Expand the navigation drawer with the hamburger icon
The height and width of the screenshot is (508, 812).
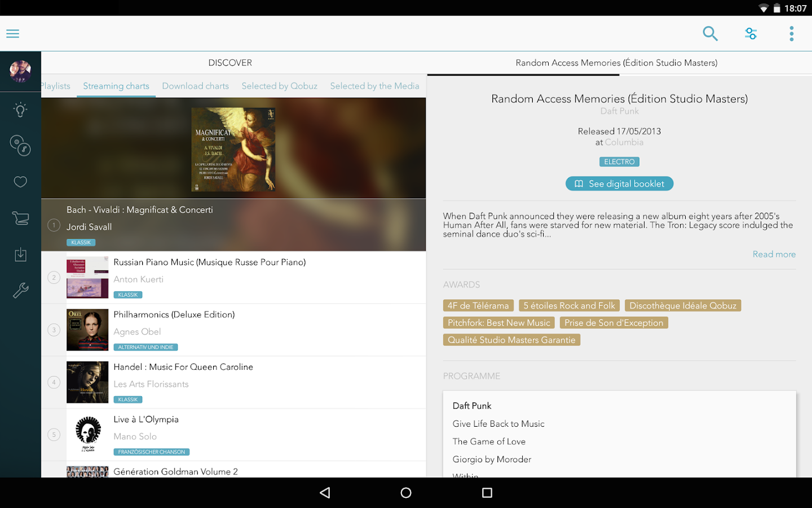pos(12,33)
